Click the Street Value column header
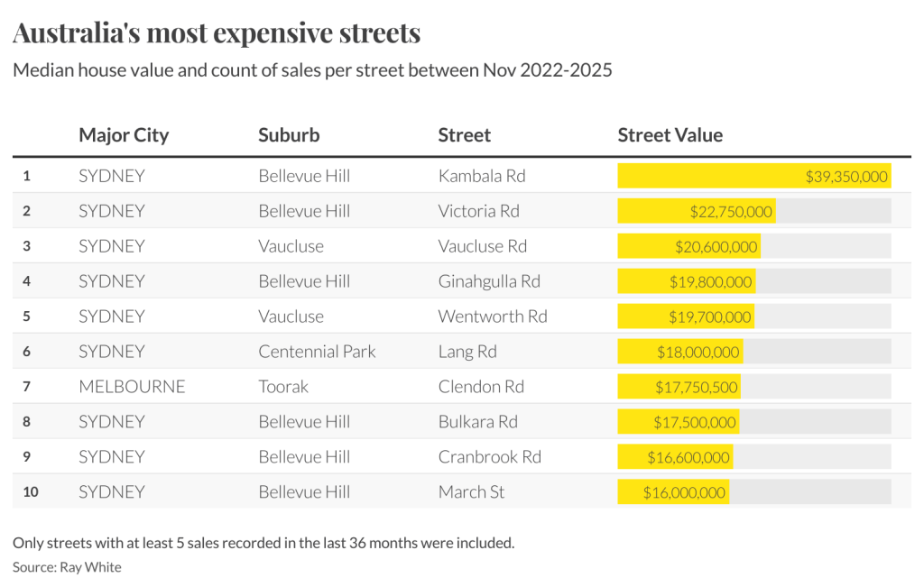The width and height of the screenshot is (924, 587). (x=670, y=135)
